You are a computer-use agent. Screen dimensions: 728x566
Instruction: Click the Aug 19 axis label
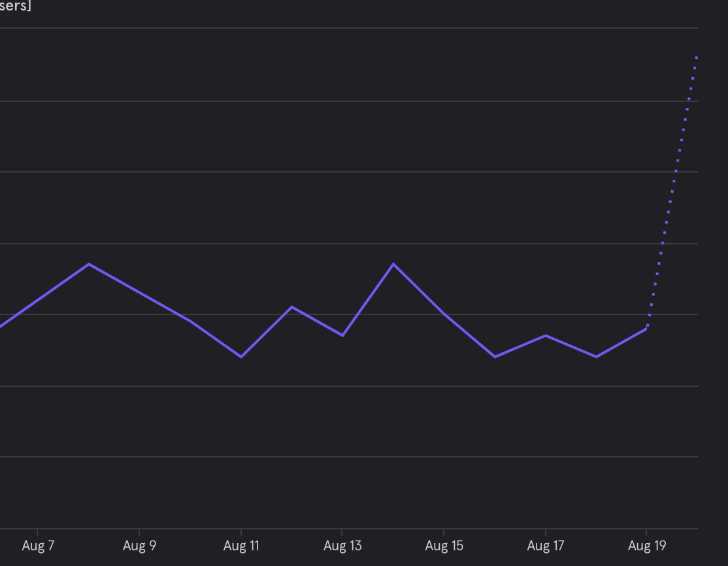click(647, 546)
